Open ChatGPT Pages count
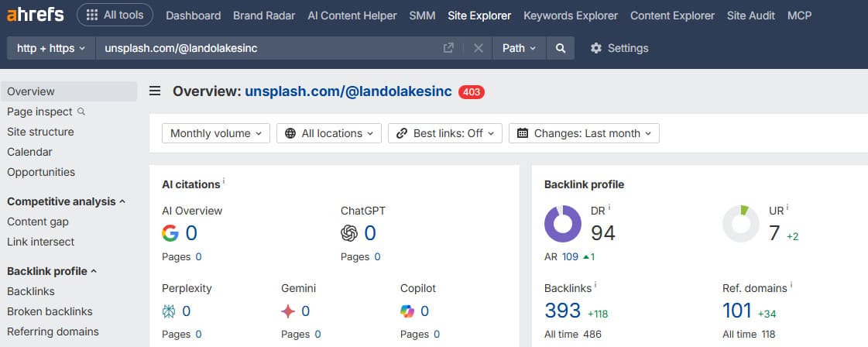 coord(377,257)
